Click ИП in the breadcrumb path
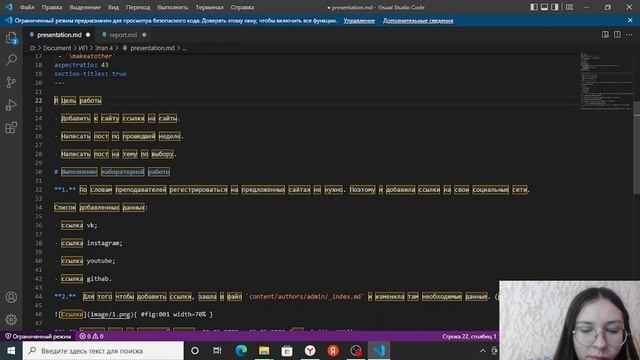 [x=83, y=48]
